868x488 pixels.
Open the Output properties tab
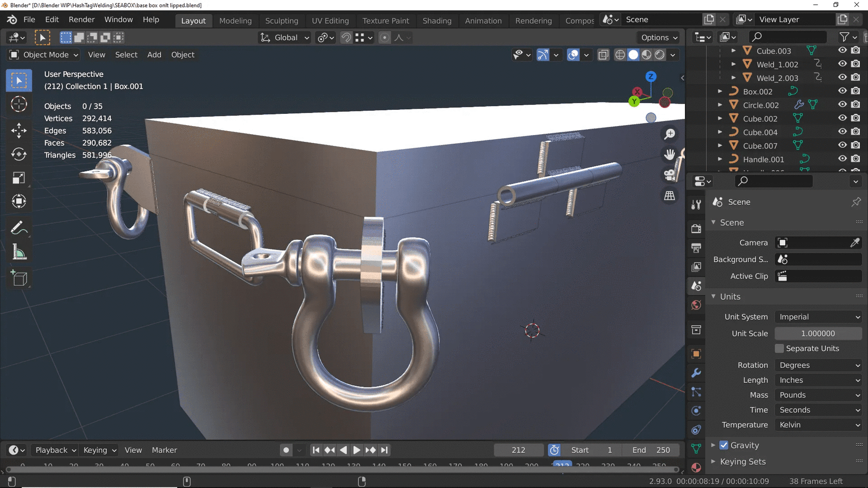point(696,248)
